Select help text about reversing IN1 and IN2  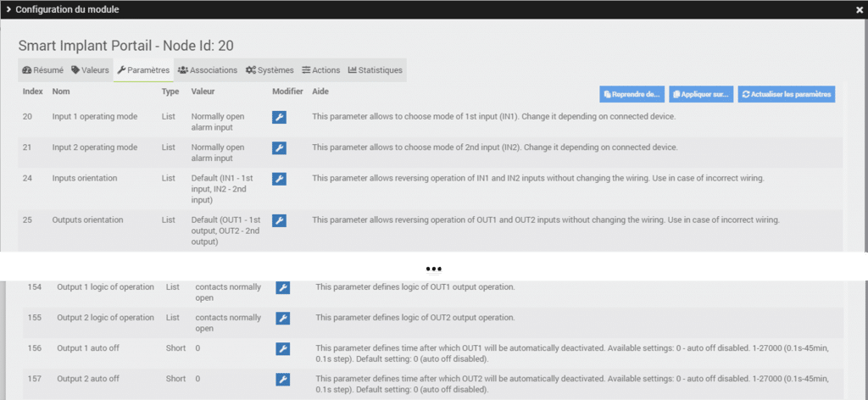pyautogui.click(x=538, y=178)
